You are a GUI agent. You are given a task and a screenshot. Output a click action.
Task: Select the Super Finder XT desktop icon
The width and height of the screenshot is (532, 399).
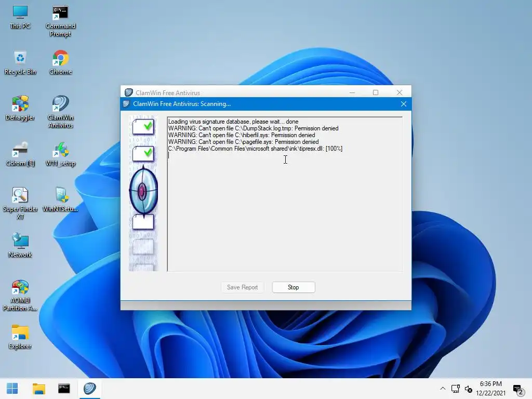click(x=20, y=204)
